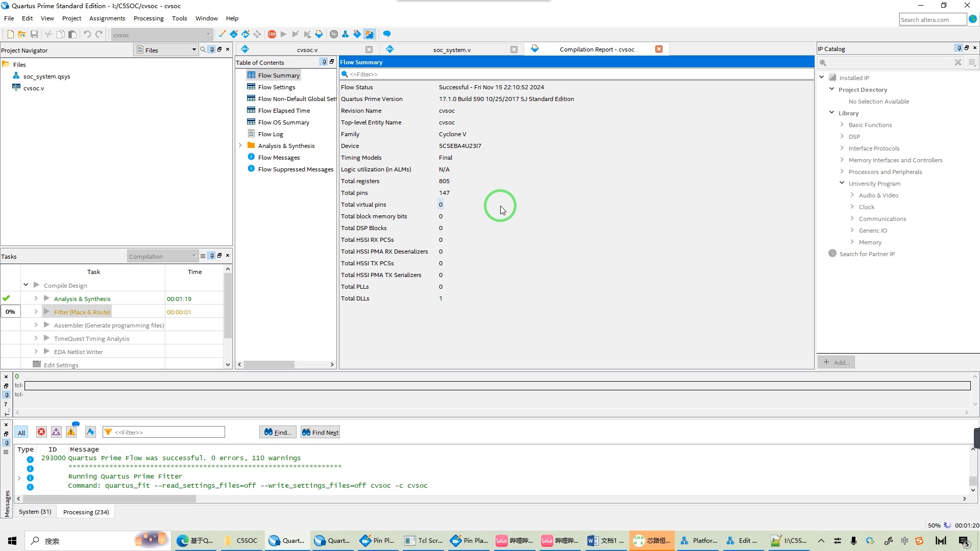The width and height of the screenshot is (980, 551).
Task: Open the Assignments menu
Action: [107, 18]
